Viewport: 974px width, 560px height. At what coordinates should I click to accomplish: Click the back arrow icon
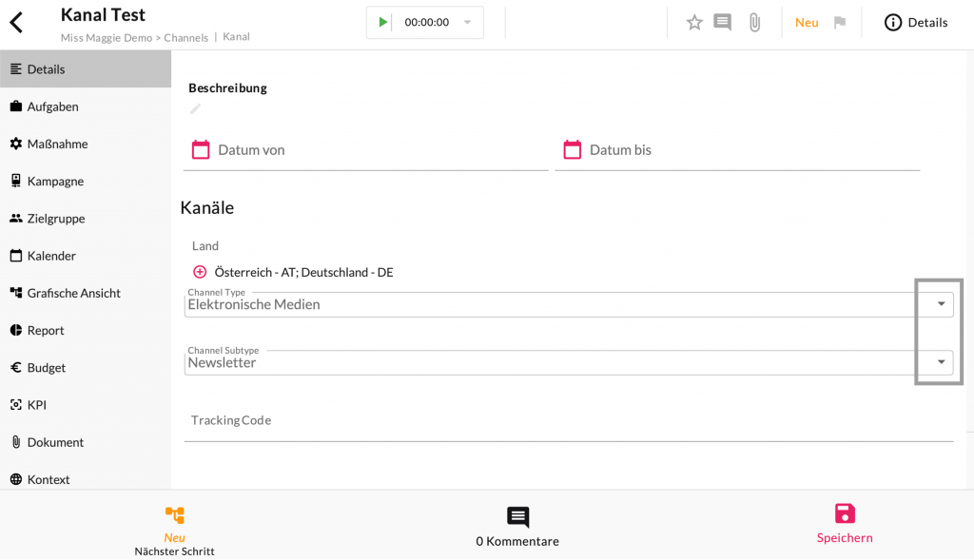click(16, 23)
